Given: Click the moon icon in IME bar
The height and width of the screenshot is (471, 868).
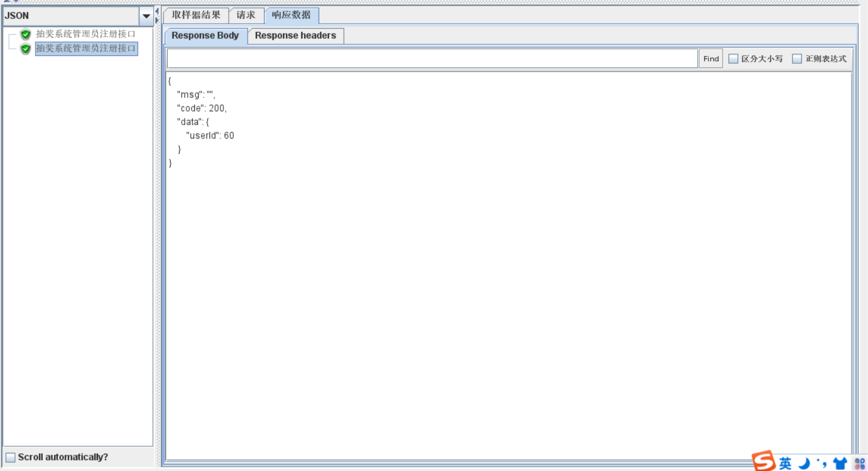Looking at the screenshot, I should pyautogui.click(x=804, y=463).
